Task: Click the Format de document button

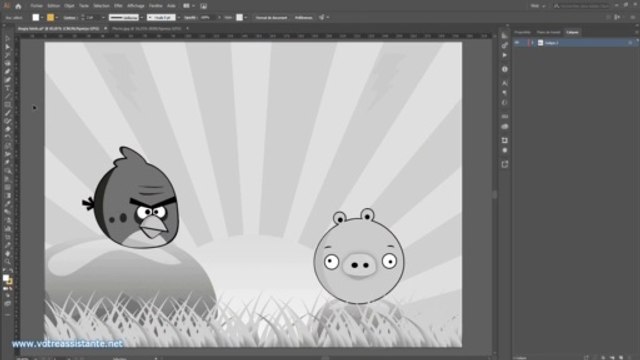Action: click(271, 18)
